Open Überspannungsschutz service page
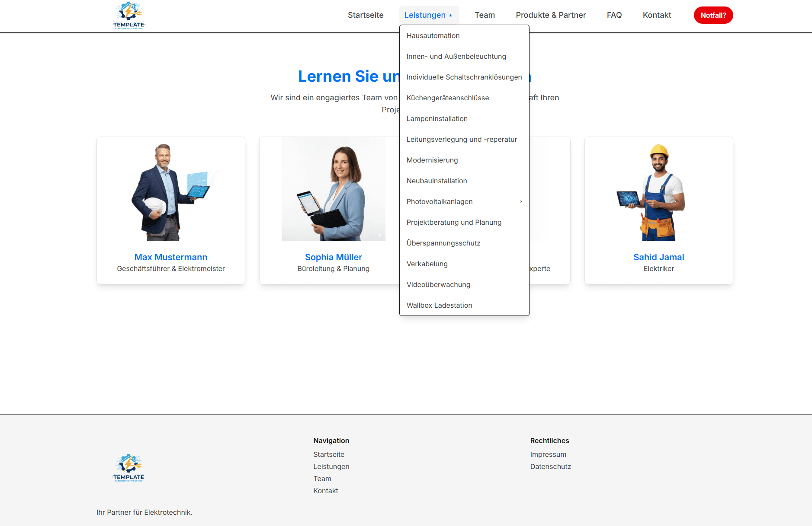 coord(443,243)
